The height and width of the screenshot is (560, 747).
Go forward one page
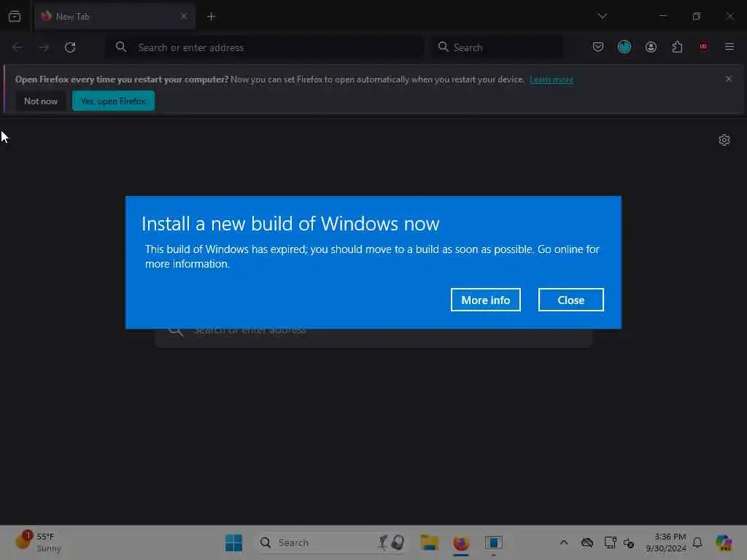click(44, 47)
